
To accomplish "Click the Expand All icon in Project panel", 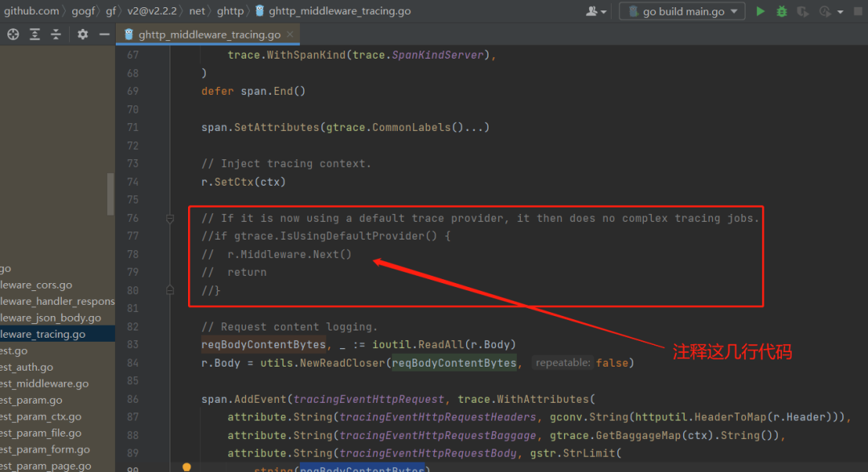I will pos(35,35).
